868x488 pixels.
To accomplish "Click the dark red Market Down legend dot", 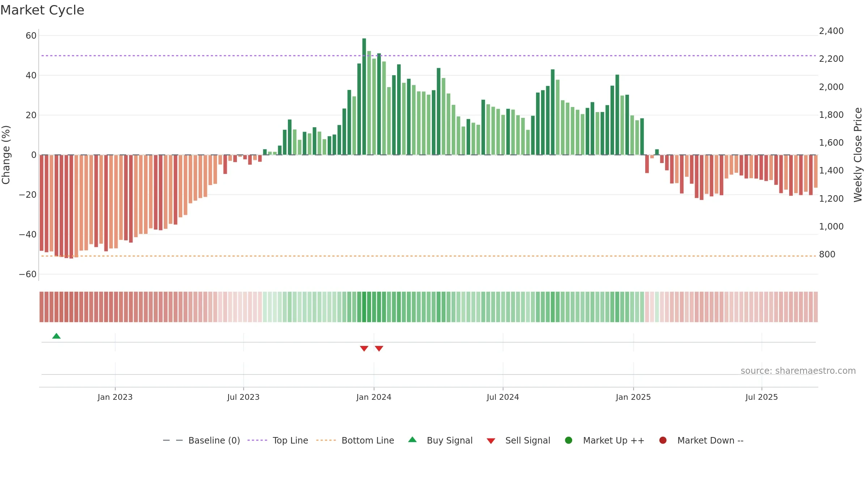I will coord(663,440).
